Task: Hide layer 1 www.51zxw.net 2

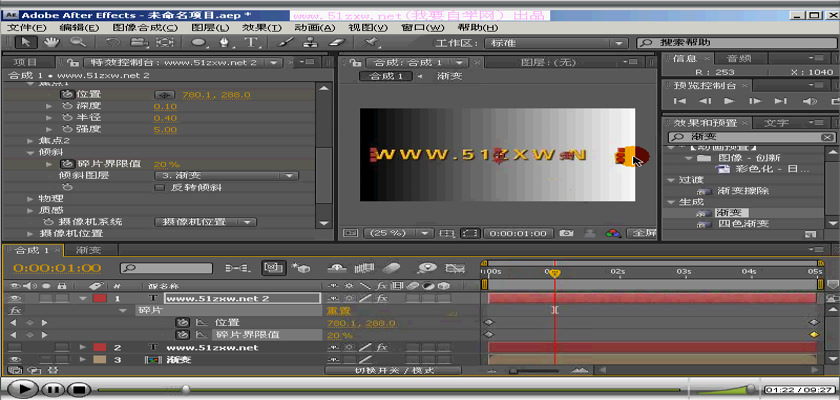Action: click(x=14, y=298)
